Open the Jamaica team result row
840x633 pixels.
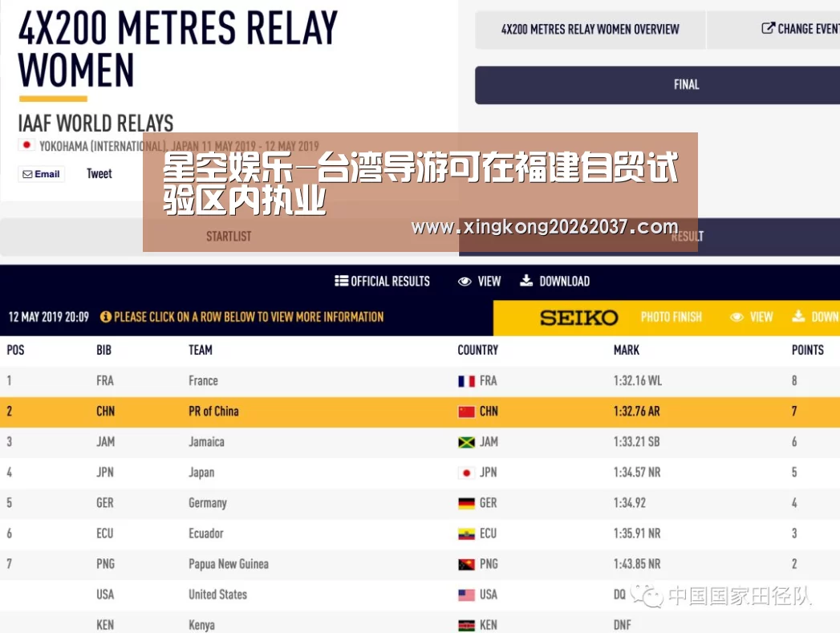(420, 442)
